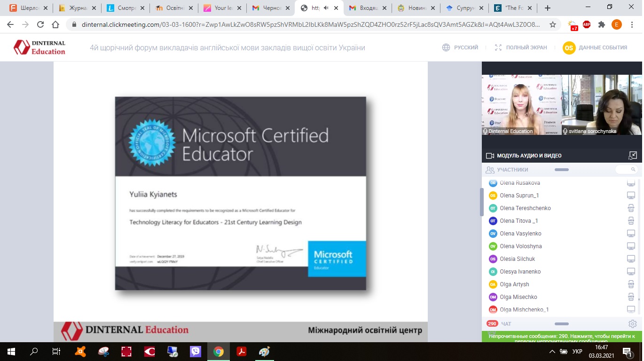Click the AdBlock Plus extension icon
Image resolution: width=644 pixels, height=361 pixels.
click(587, 25)
